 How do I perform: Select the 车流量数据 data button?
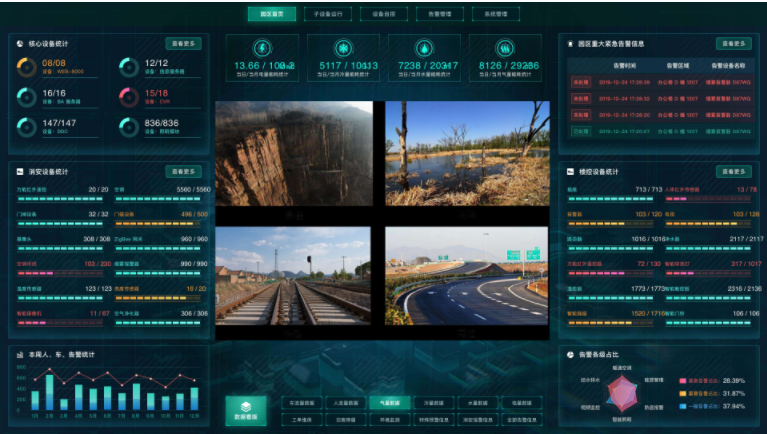[302, 403]
